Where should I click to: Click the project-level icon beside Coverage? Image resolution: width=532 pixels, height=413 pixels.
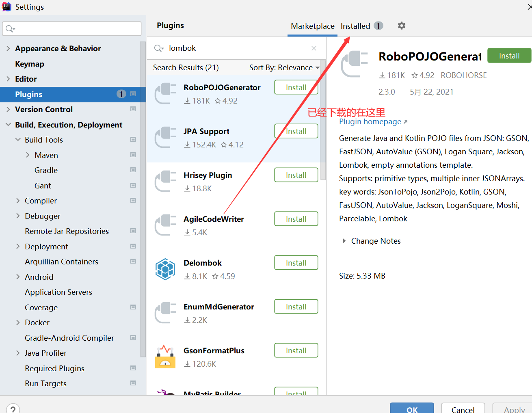click(133, 307)
